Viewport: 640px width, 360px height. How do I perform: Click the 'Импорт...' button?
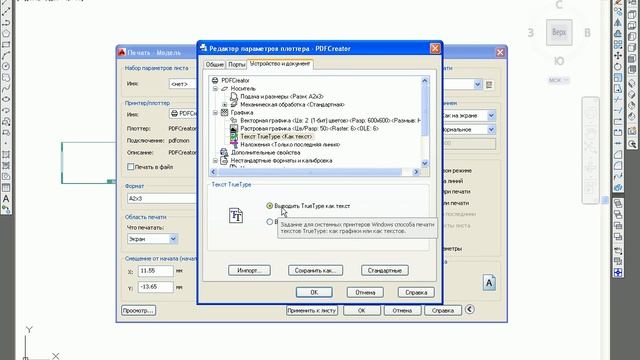(x=249, y=271)
